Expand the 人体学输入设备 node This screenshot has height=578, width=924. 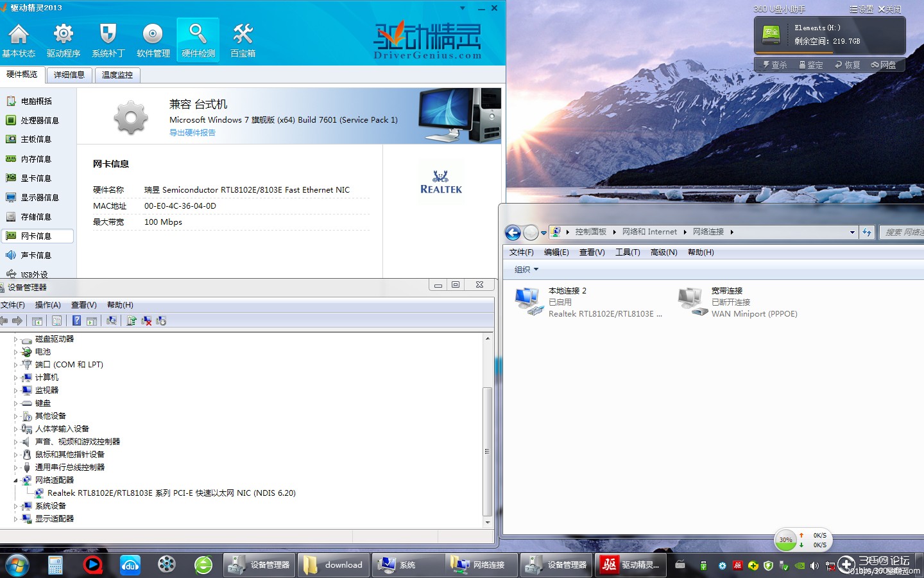(x=16, y=429)
